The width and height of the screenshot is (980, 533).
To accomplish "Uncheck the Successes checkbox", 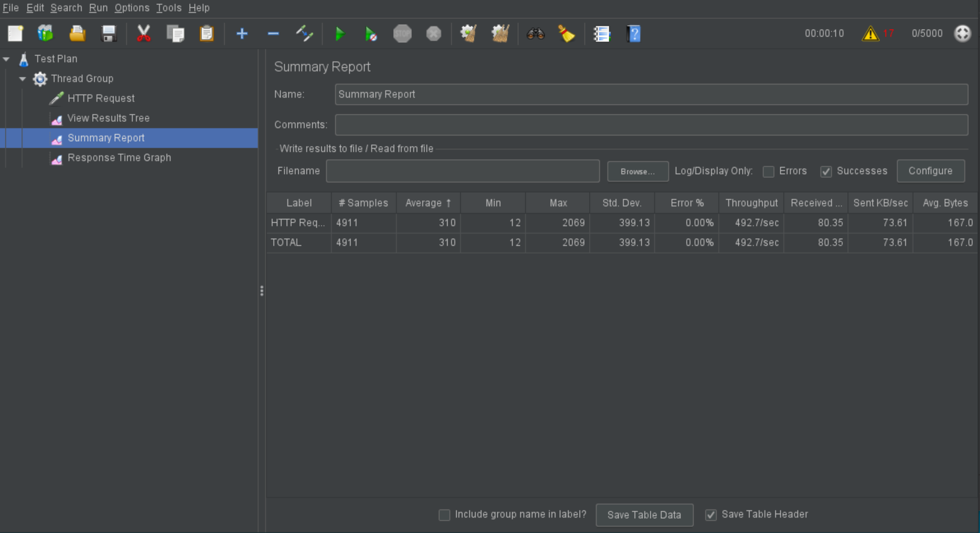I will [826, 171].
